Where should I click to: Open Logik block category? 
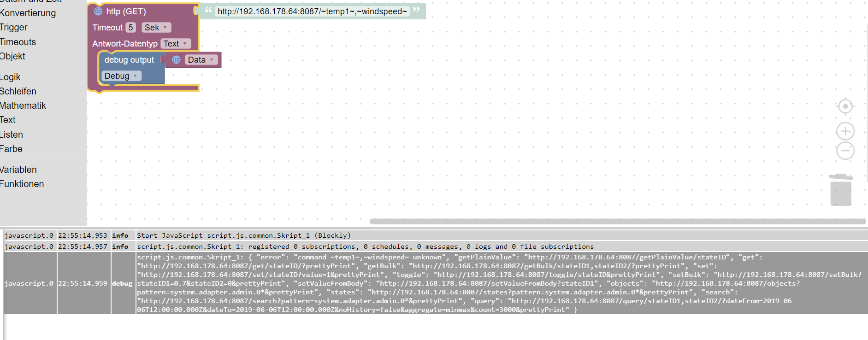pos(11,77)
